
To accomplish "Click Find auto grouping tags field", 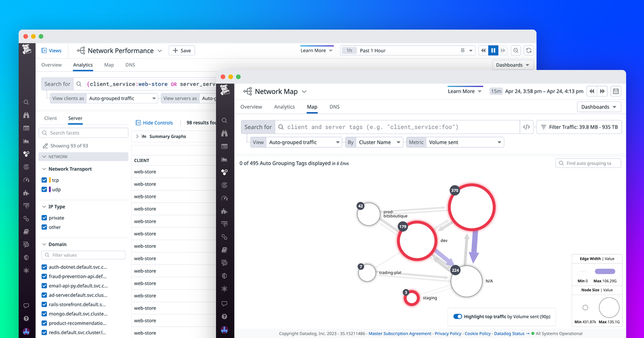I will pyautogui.click(x=588, y=163).
